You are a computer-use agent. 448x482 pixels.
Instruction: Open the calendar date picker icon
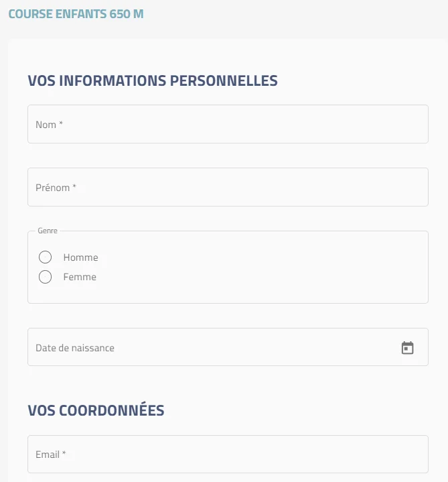407,348
